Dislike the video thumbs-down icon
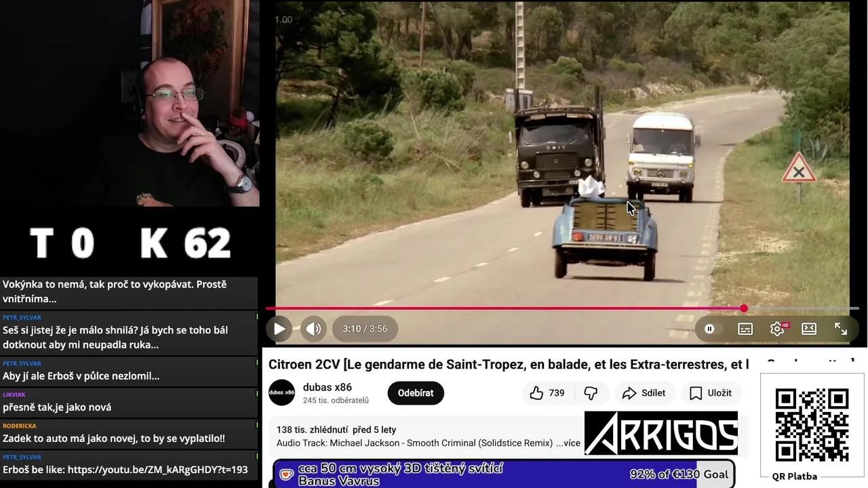The height and width of the screenshot is (488, 868). 591,393
